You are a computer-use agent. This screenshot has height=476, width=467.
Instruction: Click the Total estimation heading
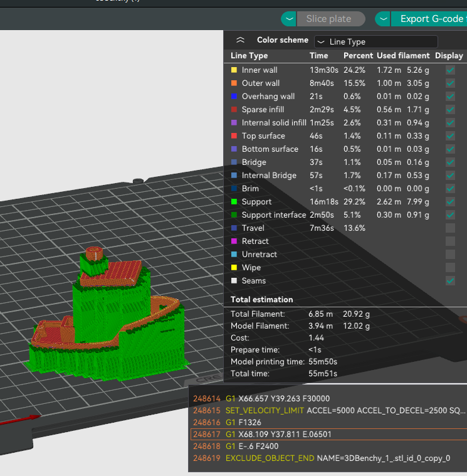tap(261, 300)
